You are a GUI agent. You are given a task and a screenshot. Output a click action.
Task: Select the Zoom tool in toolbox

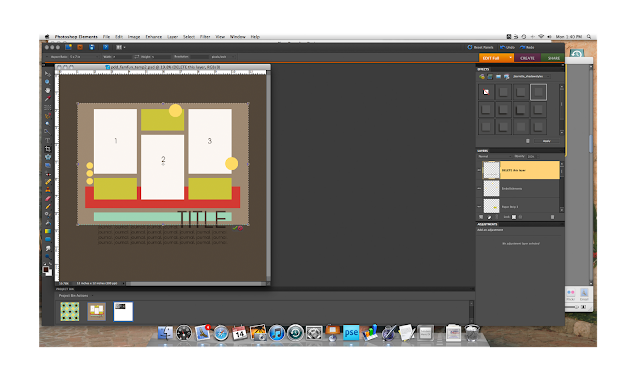(x=48, y=82)
